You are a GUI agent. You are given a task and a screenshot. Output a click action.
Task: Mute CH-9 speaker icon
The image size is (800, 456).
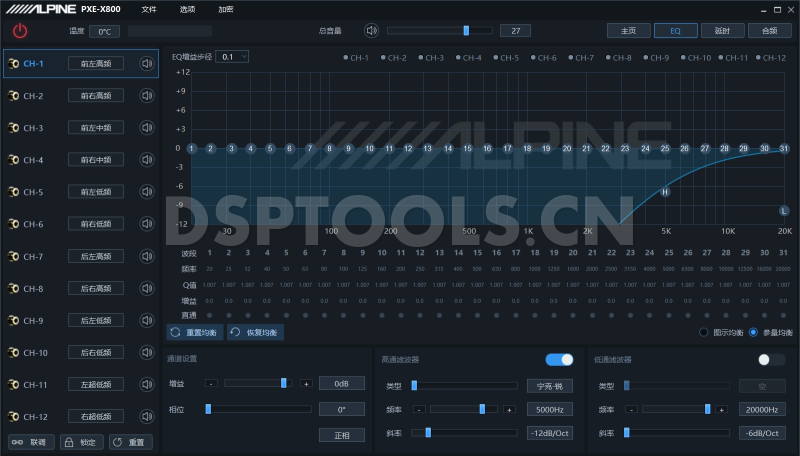tap(147, 320)
